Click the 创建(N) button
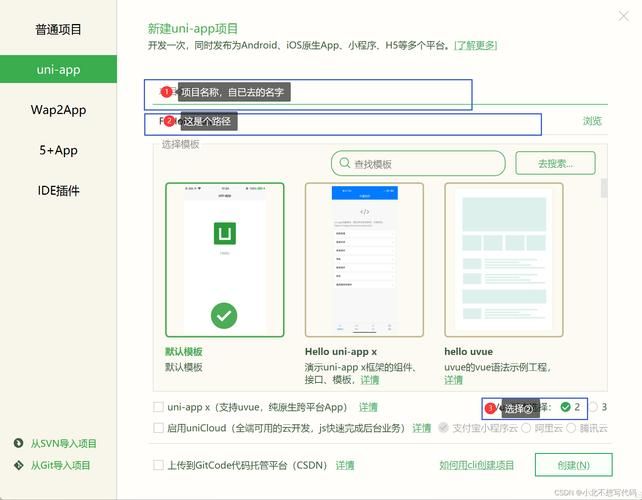Viewport: 642px width, 500px height. (x=574, y=465)
